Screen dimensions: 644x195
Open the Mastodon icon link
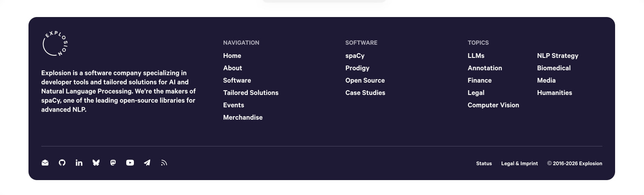pos(113,163)
